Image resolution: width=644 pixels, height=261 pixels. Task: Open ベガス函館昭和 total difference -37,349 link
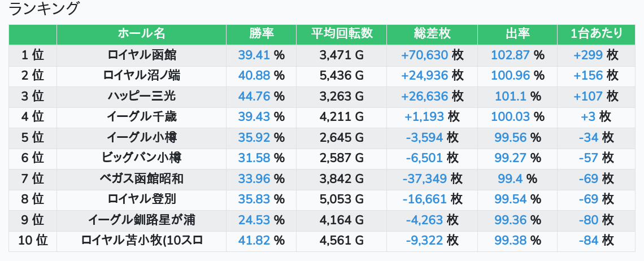[x=425, y=179]
